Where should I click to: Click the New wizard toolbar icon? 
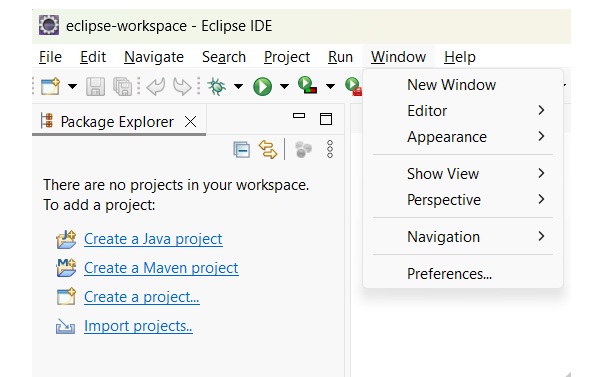[51, 86]
